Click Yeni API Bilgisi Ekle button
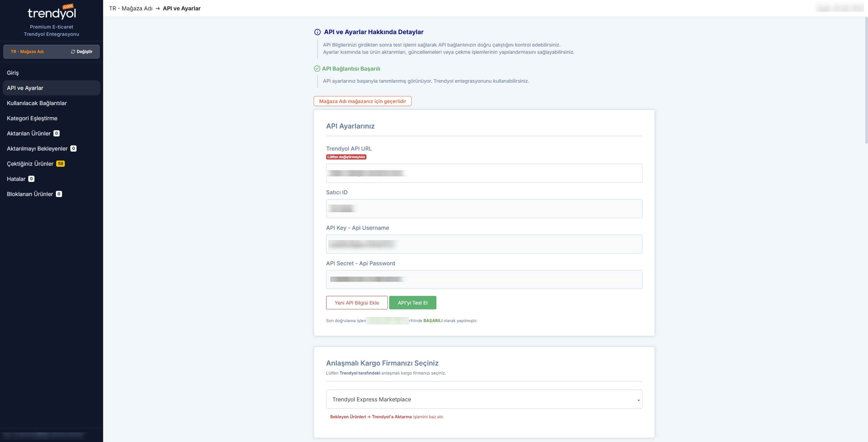 pyautogui.click(x=357, y=303)
